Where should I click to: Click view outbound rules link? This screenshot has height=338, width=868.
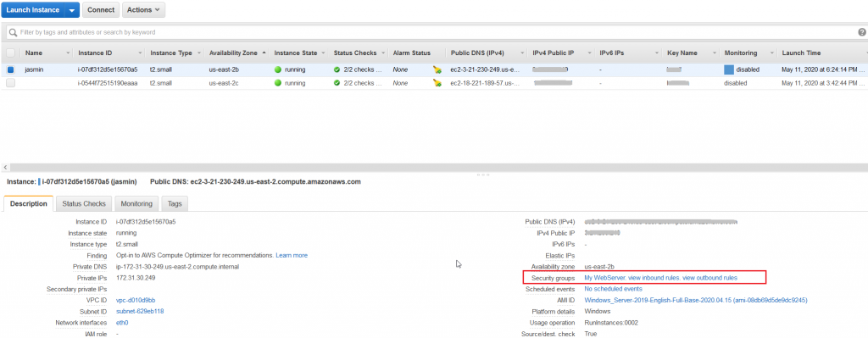tap(710, 278)
